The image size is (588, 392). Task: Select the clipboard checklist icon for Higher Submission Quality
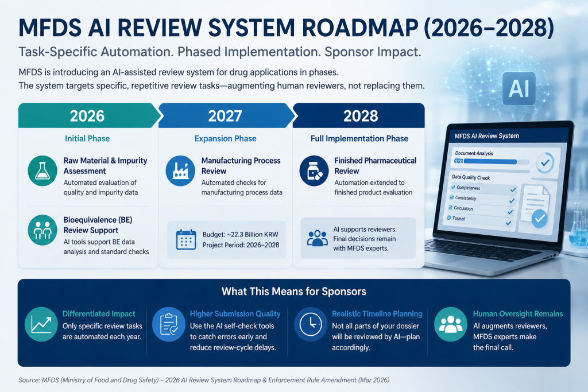coord(169,324)
